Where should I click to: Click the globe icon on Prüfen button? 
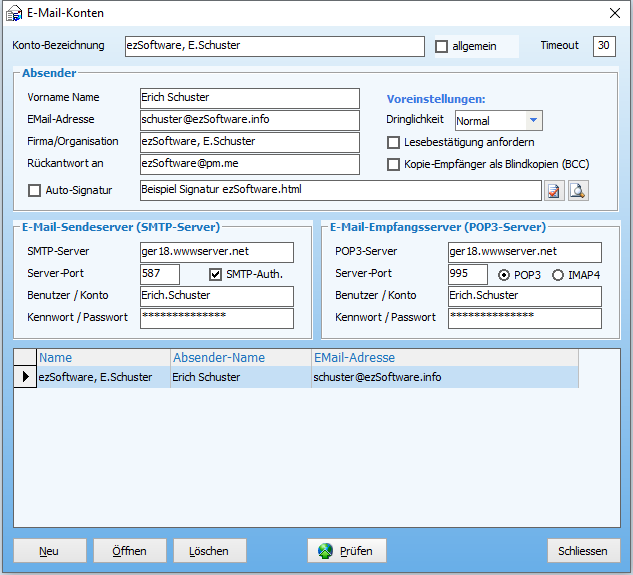click(326, 551)
